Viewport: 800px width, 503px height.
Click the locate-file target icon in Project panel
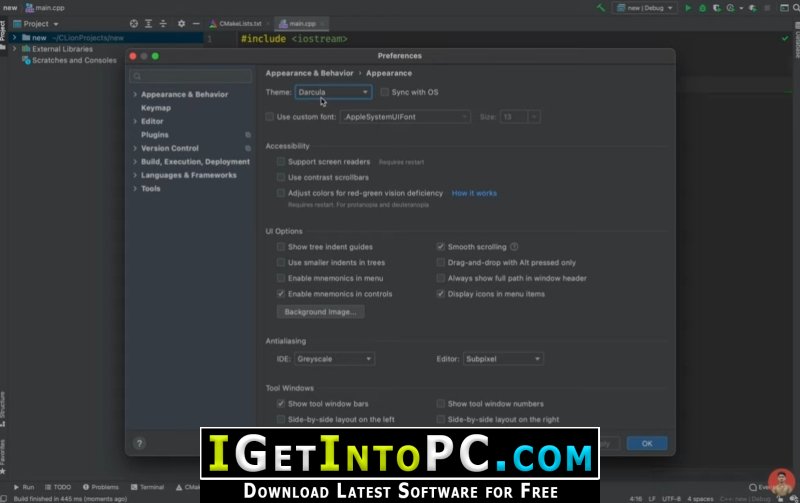[x=134, y=23]
